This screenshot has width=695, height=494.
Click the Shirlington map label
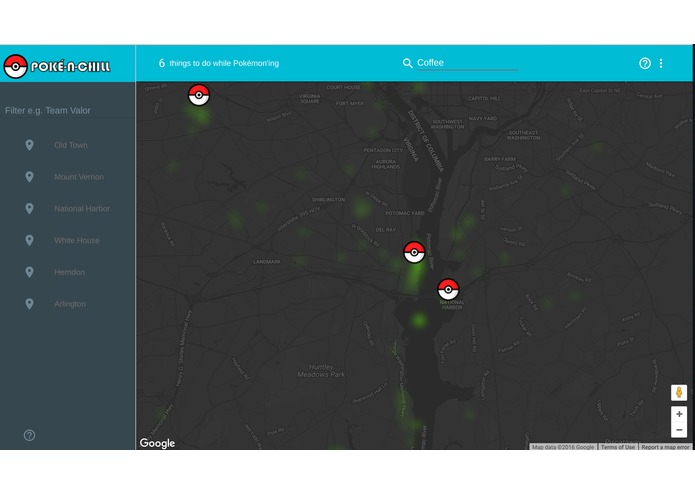point(328,200)
